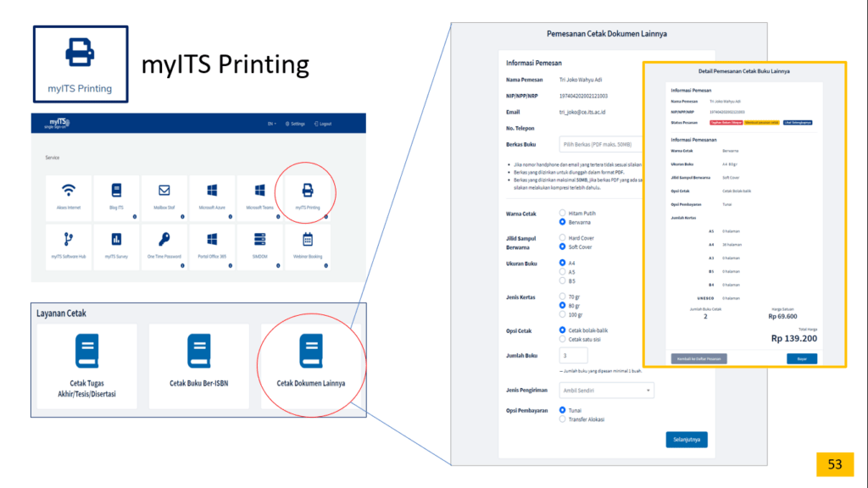Open Settings in the myITS header
Screen dimensions: 868x488
click(295, 124)
